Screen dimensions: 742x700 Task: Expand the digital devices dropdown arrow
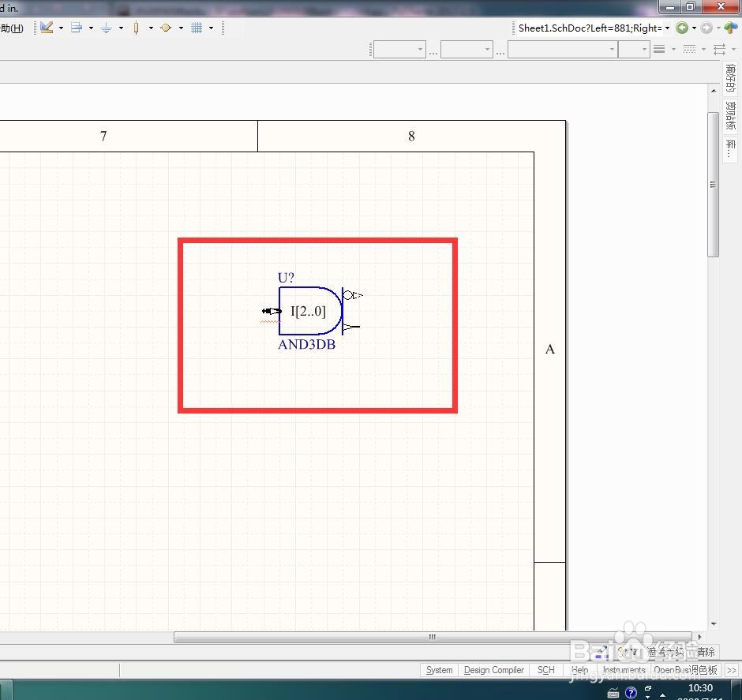(151, 28)
